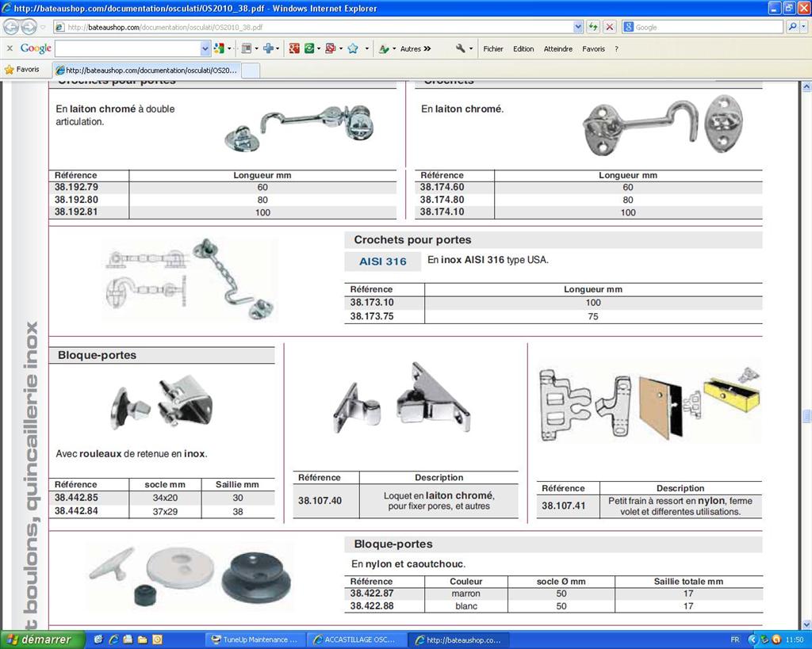Open the page news/layout toolbar icon

(247, 48)
